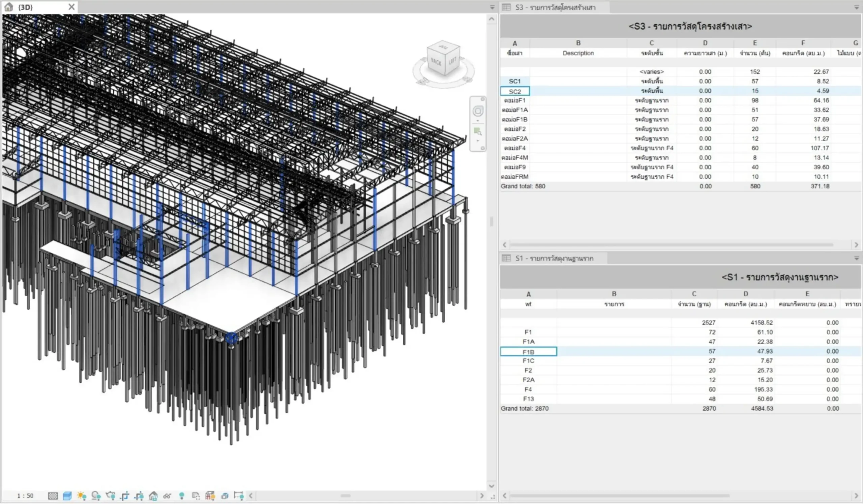Select the S1 foundation schedule tab
The height and width of the screenshot is (504, 863).
pos(554,259)
